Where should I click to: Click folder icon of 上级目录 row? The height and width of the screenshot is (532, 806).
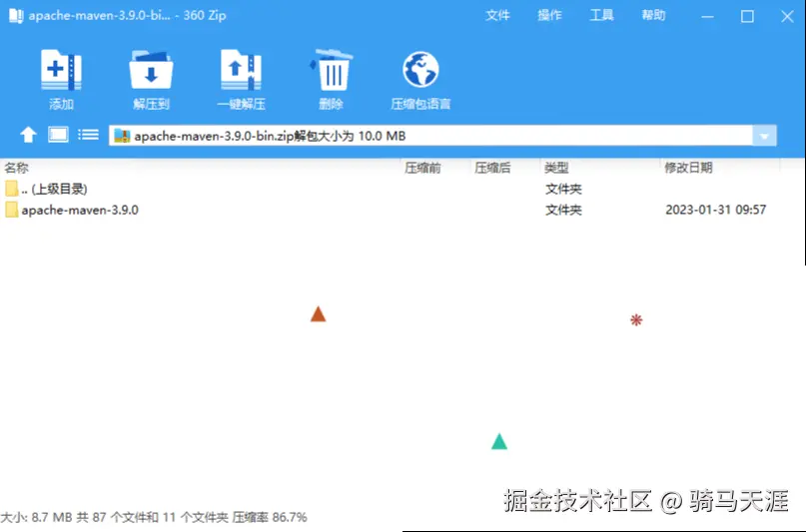[11, 189]
